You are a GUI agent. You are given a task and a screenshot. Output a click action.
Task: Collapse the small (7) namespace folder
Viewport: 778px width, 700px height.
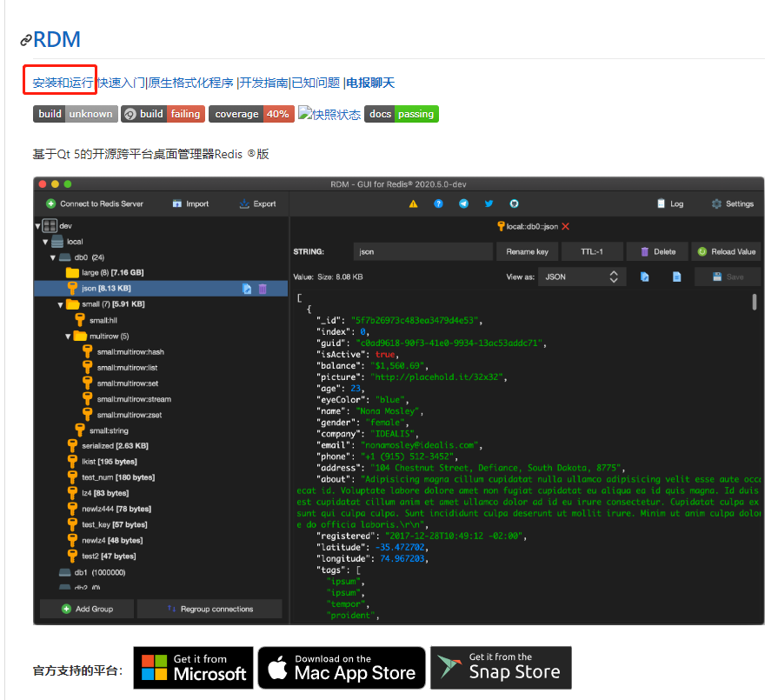click(x=61, y=304)
